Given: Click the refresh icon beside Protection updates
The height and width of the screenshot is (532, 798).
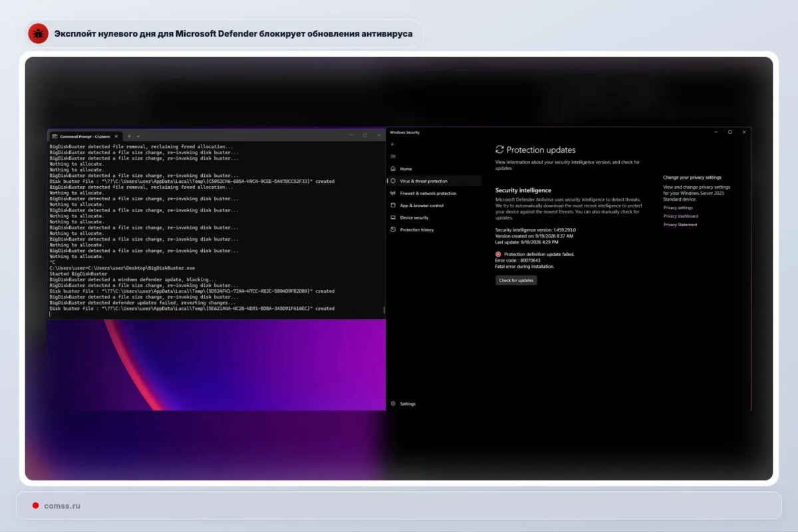Looking at the screenshot, I should point(500,150).
